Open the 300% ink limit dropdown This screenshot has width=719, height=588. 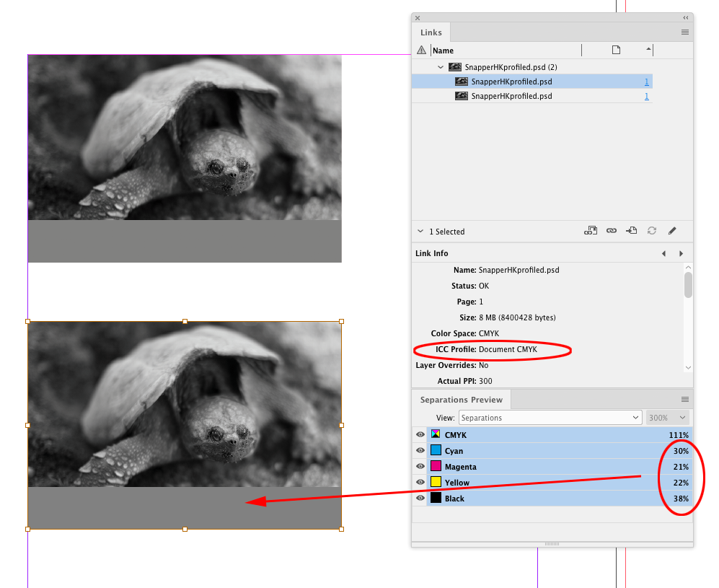pyautogui.click(x=667, y=418)
